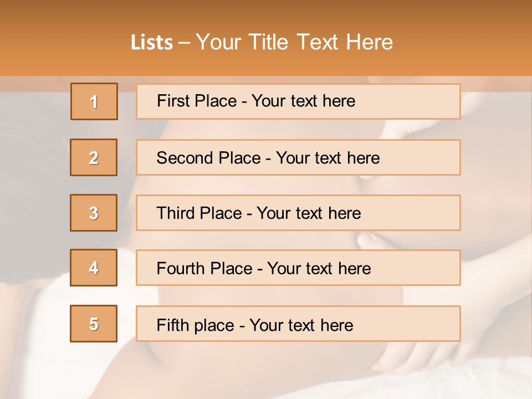Click the word First in list item one
The width and height of the screenshot is (532, 399).
(x=171, y=101)
